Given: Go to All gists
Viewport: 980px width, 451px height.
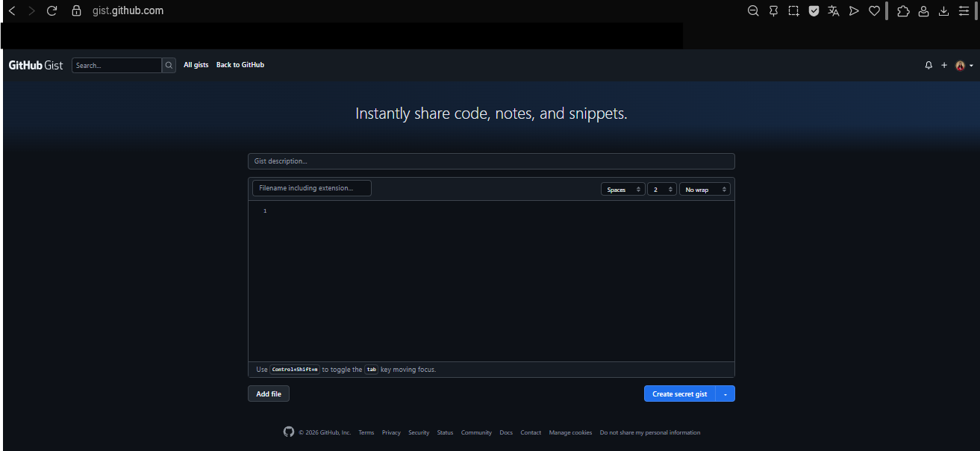Looking at the screenshot, I should coord(196,65).
